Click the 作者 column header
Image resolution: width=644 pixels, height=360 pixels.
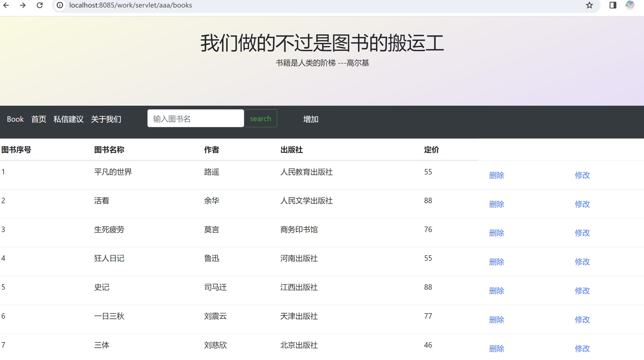(211, 150)
